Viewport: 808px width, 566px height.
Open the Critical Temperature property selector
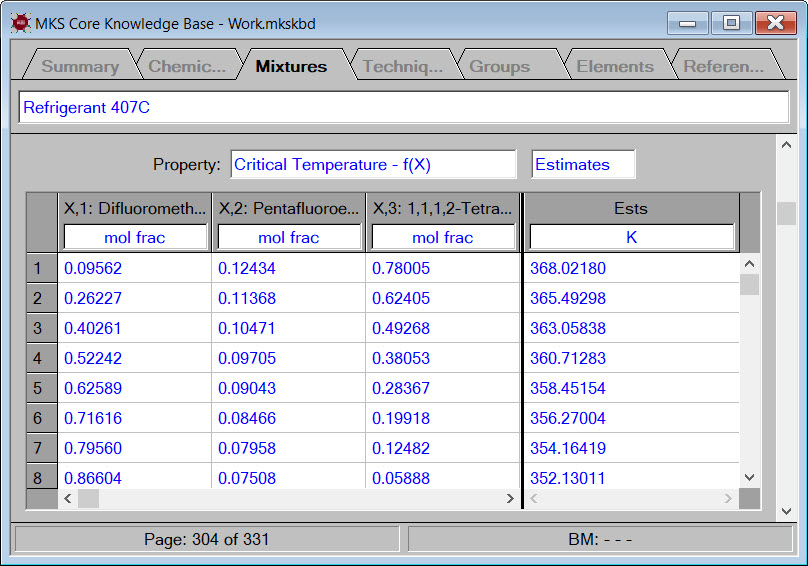click(x=372, y=165)
